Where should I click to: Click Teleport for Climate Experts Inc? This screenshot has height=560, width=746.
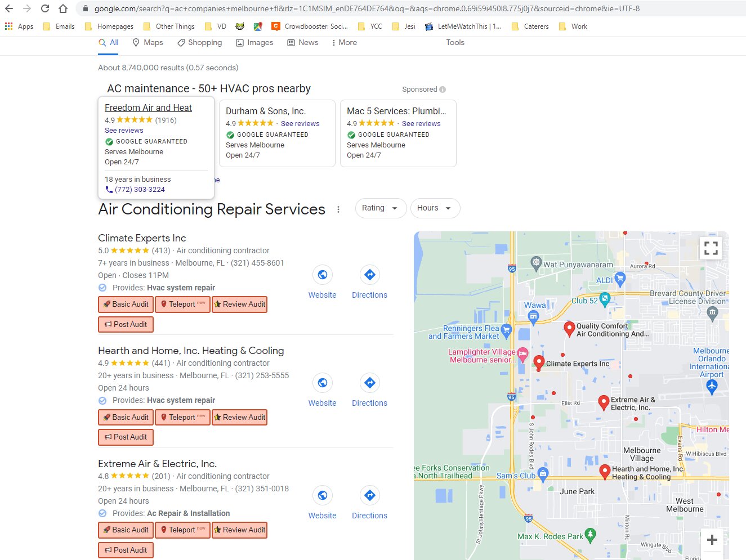182,304
